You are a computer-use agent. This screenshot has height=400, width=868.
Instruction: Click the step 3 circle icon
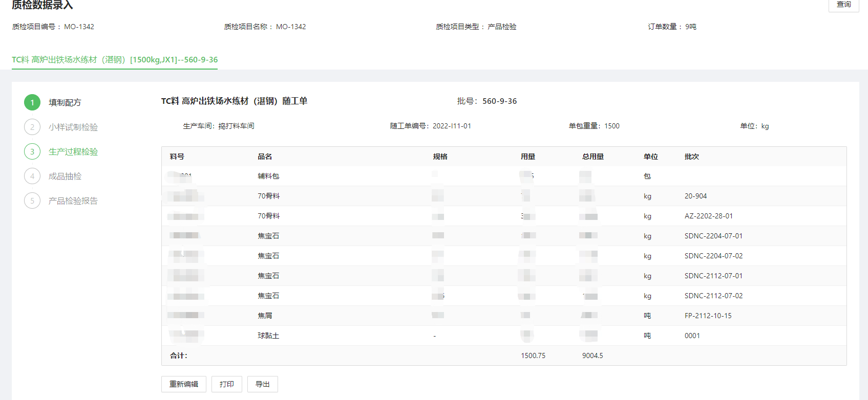coord(32,151)
